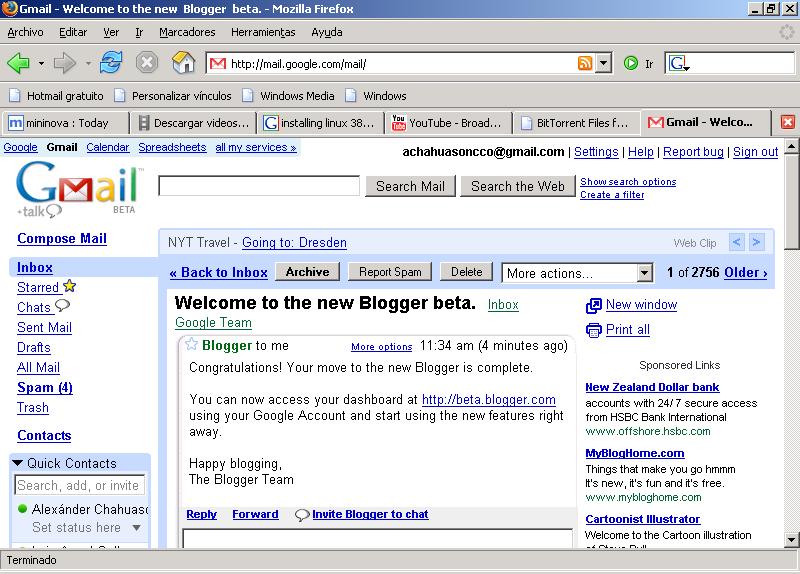
Task: Click the RSS feed icon in address bar
Action: (585, 63)
